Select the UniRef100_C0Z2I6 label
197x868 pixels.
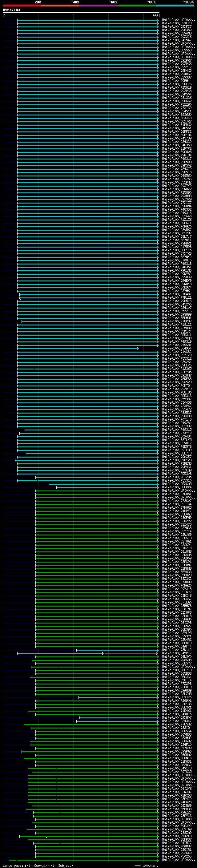click(176, 37)
